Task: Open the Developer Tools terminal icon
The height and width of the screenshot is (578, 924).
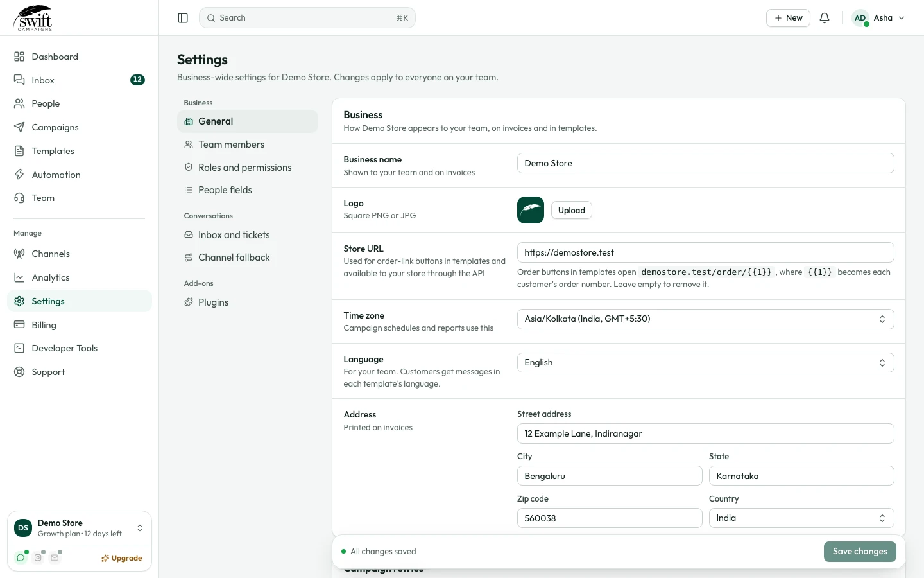Action: point(19,348)
